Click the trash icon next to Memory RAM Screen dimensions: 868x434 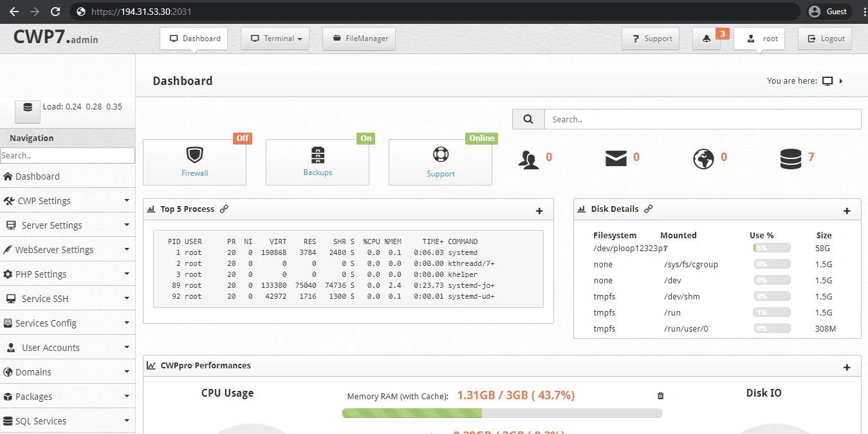[660, 396]
